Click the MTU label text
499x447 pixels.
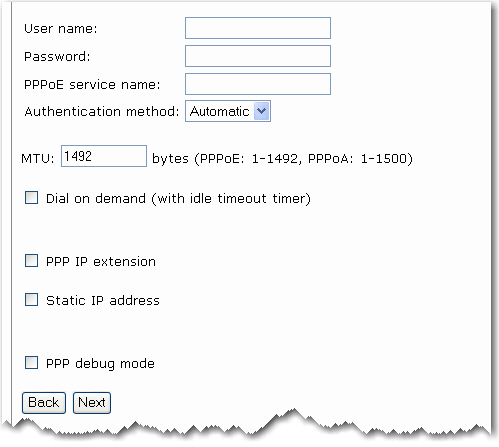[x=38, y=158]
